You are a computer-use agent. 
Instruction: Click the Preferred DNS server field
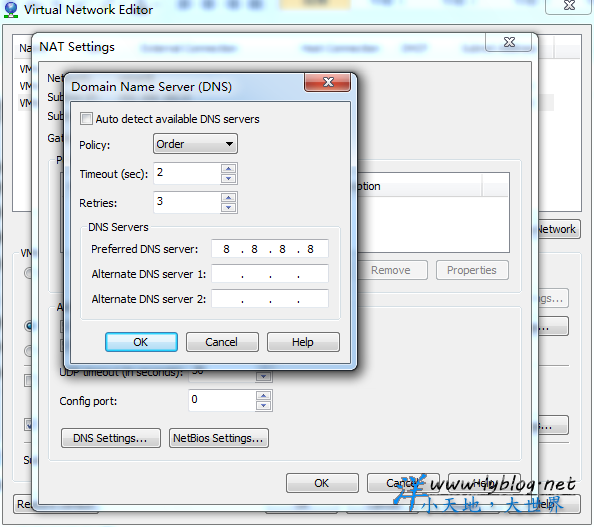tap(270, 249)
